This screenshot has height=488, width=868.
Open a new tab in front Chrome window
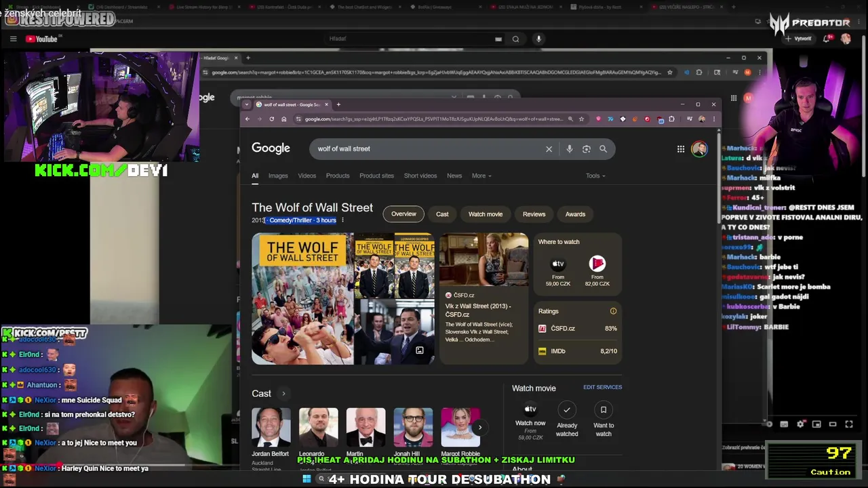point(338,104)
